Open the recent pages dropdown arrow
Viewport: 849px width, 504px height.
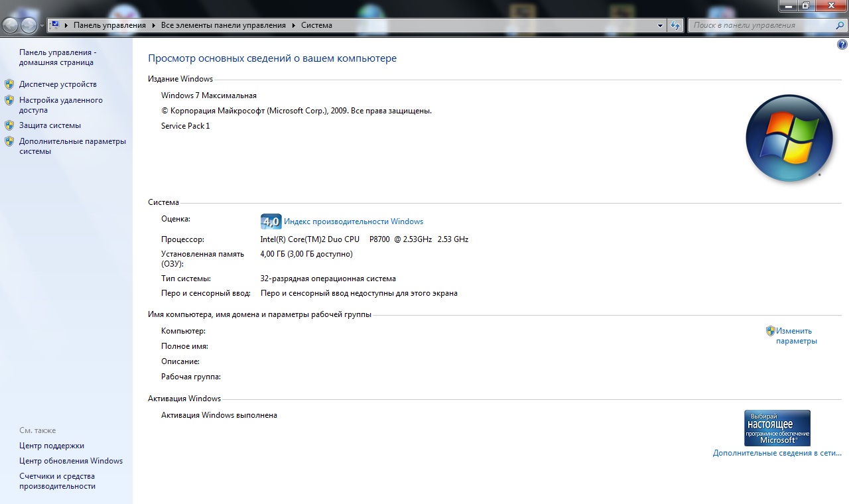pyautogui.click(x=42, y=26)
